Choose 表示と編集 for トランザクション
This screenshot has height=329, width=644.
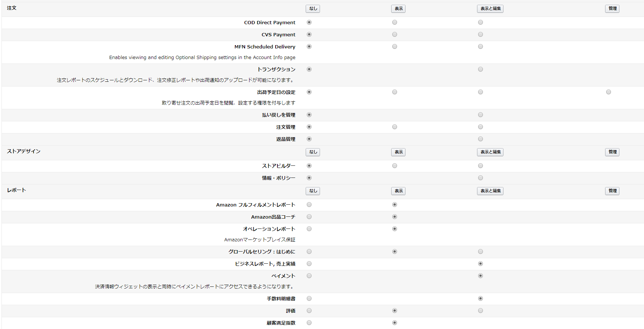[480, 69]
